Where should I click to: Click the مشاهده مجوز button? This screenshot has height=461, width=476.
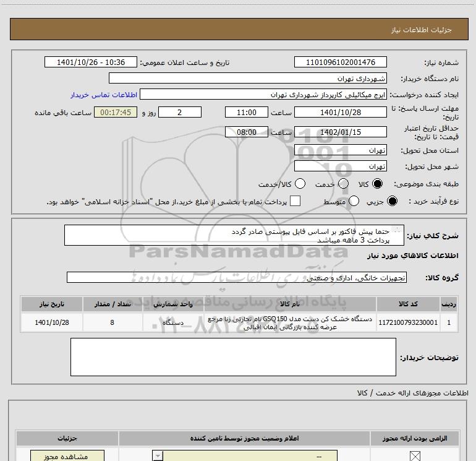pos(67,456)
